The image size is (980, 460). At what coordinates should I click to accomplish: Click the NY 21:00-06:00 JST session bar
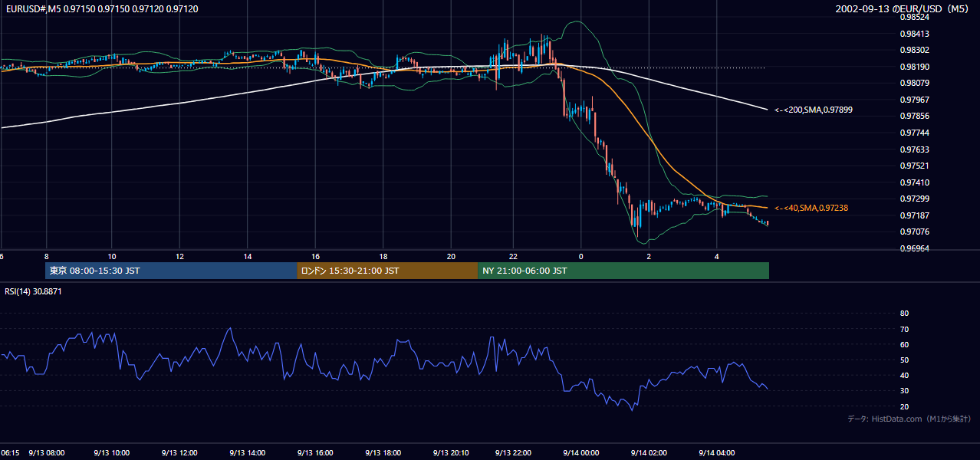point(623,271)
